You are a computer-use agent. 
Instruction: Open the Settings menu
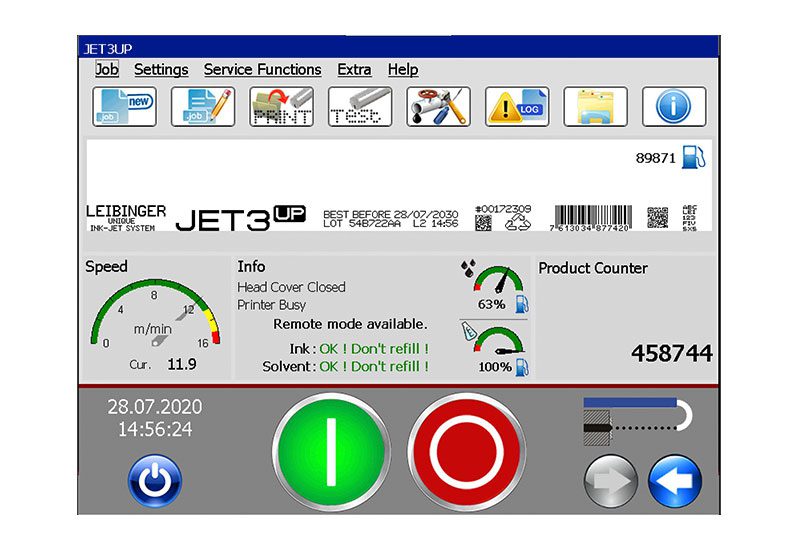pyautogui.click(x=161, y=70)
